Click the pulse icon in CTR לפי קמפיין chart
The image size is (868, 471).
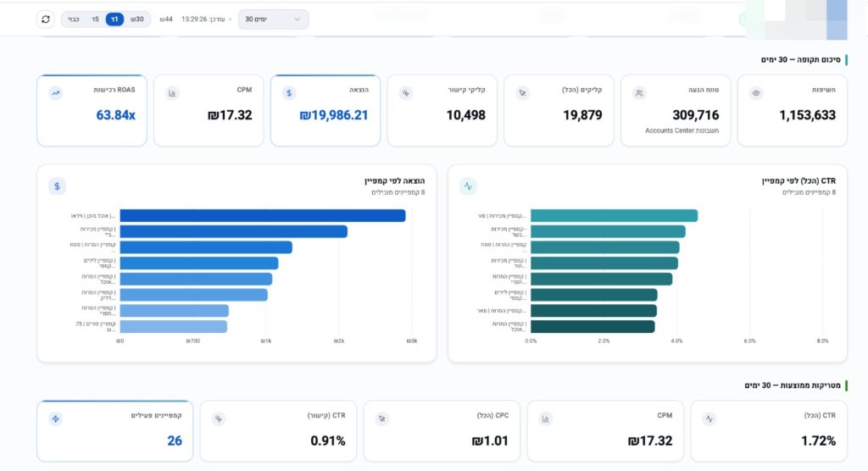click(x=468, y=186)
